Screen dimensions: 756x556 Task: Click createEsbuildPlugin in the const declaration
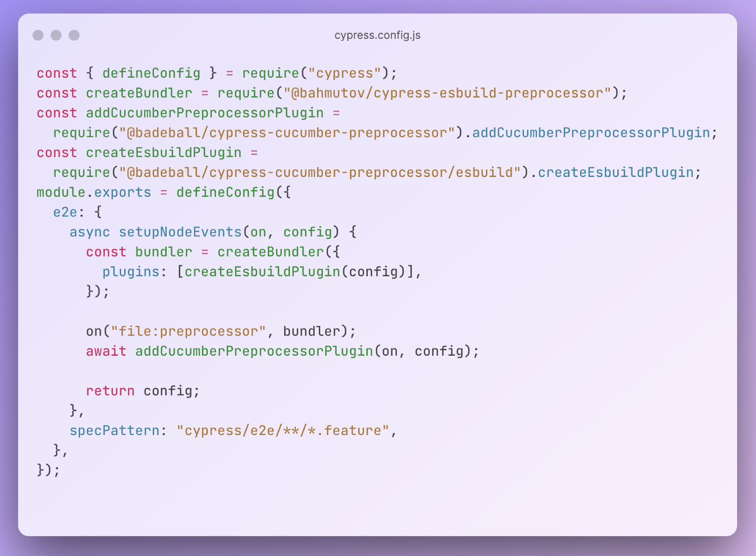coord(164,153)
